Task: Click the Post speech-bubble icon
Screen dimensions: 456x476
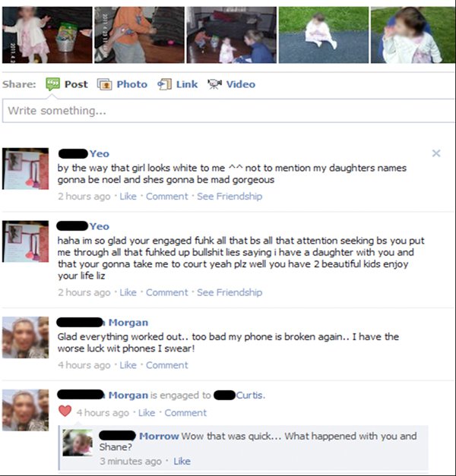Action: 52,84
